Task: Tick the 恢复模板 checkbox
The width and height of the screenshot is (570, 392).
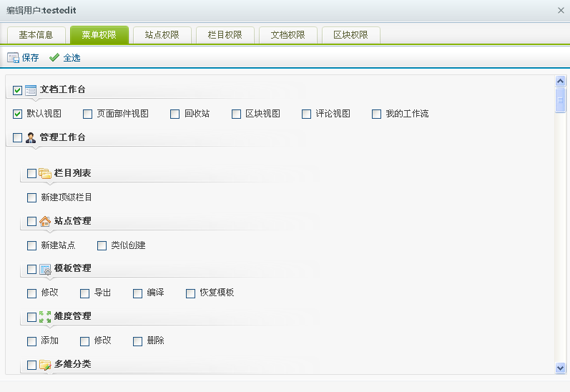Action: pyautogui.click(x=191, y=293)
